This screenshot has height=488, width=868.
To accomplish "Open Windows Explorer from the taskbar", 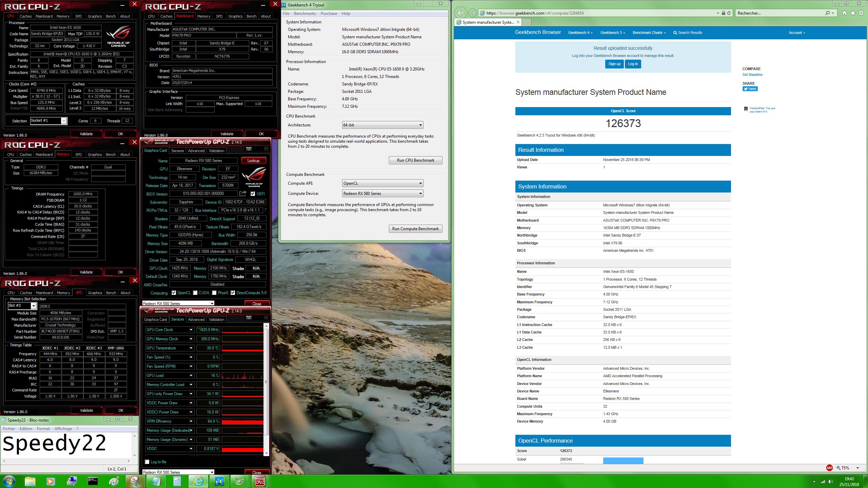I will [x=30, y=481].
